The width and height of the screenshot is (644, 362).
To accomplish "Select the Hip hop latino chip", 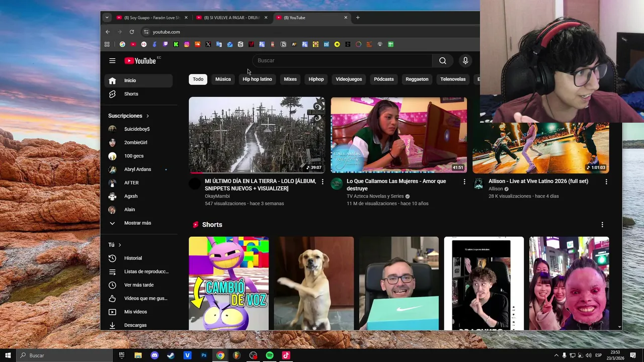I will point(257,79).
